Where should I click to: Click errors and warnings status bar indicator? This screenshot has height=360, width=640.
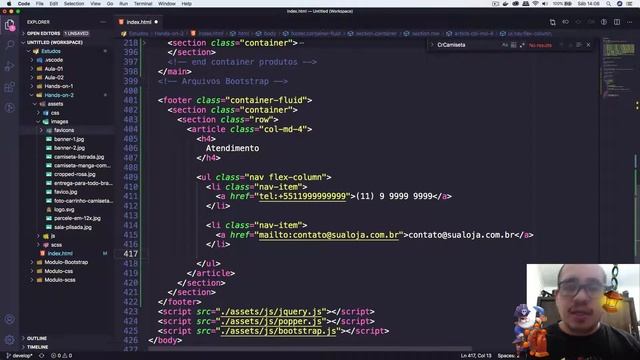pyautogui.click(x=62, y=356)
